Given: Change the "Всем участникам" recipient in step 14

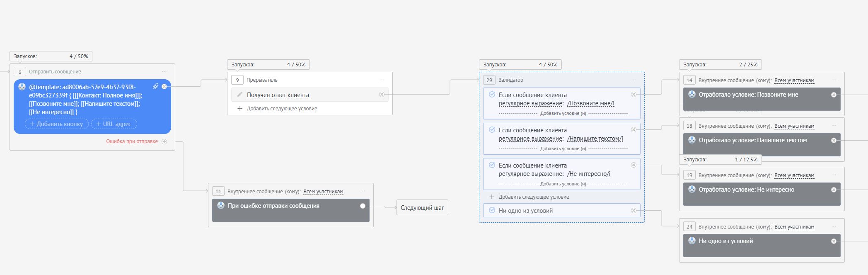Looking at the screenshot, I should click(x=794, y=80).
